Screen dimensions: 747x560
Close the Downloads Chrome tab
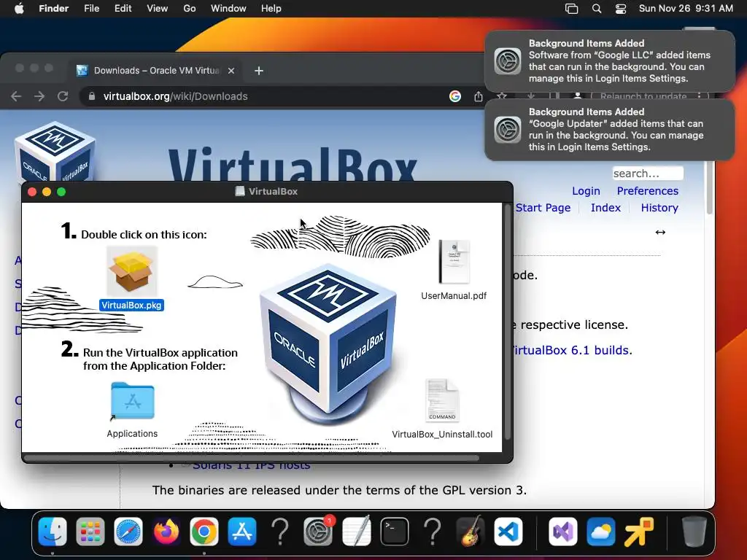pyautogui.click(x=231, y=71)
